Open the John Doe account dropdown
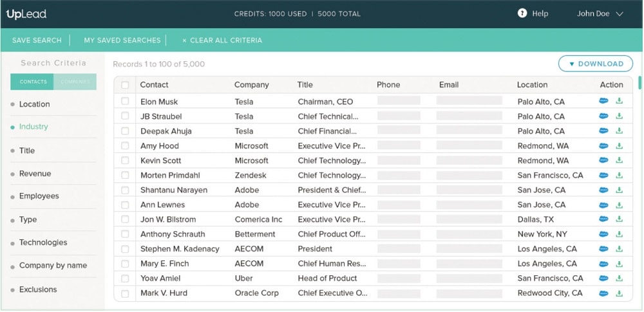The image size is (644, 312). 600,14
